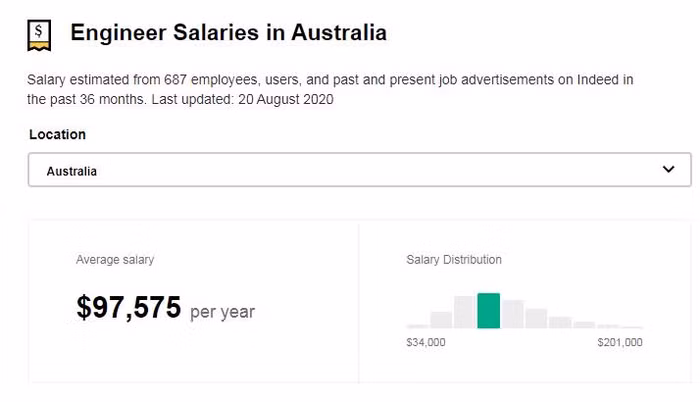
Task: Click the dropdown chevron arrow icon
Action: tap(669, 170)
